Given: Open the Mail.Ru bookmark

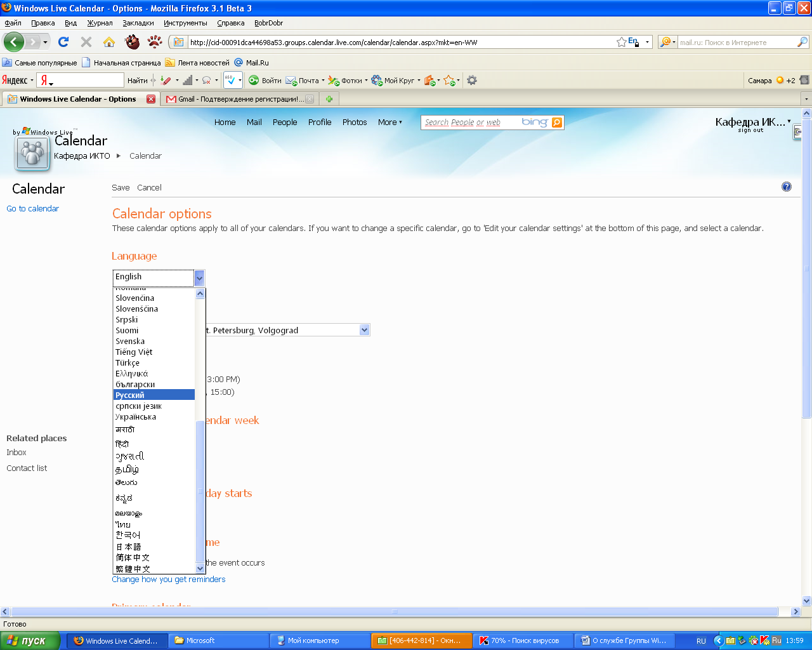Looking at the screenshot, I should tap(252, 63).
